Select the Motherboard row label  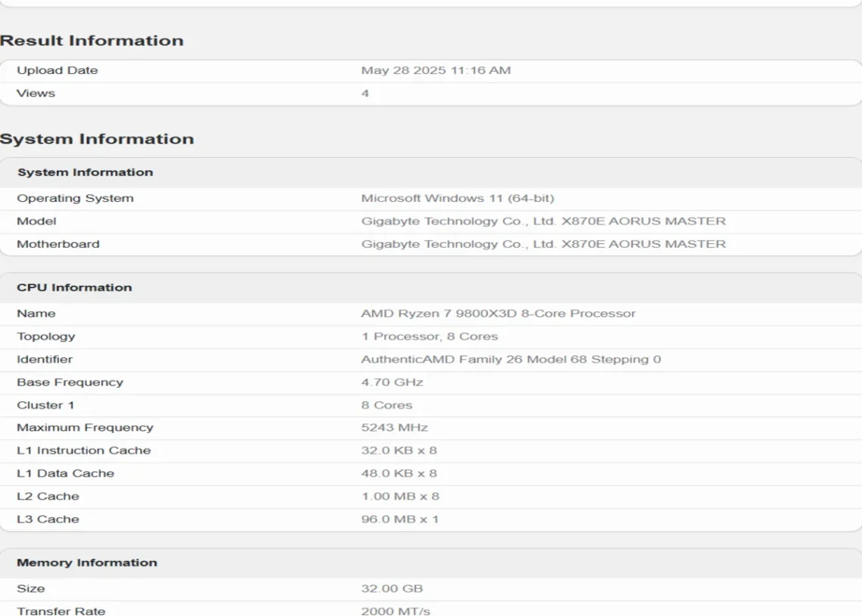coord(58,244)
